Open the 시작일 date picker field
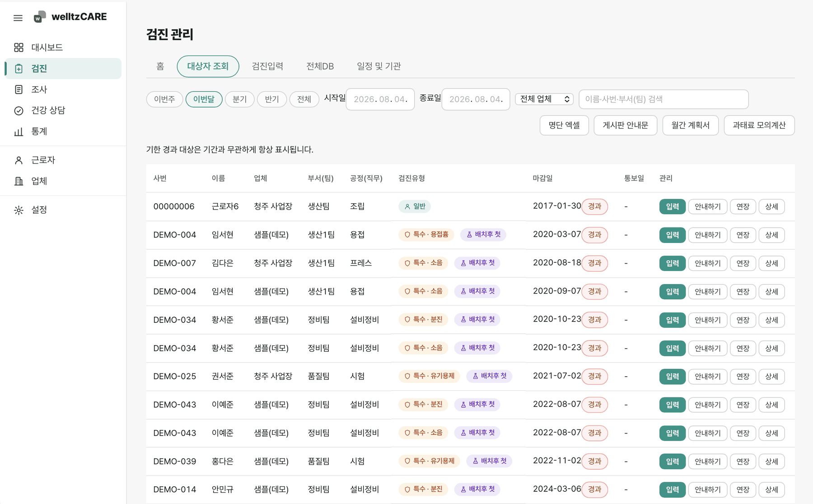The width and height of the screenshot is (813, 504). point(380,99)
